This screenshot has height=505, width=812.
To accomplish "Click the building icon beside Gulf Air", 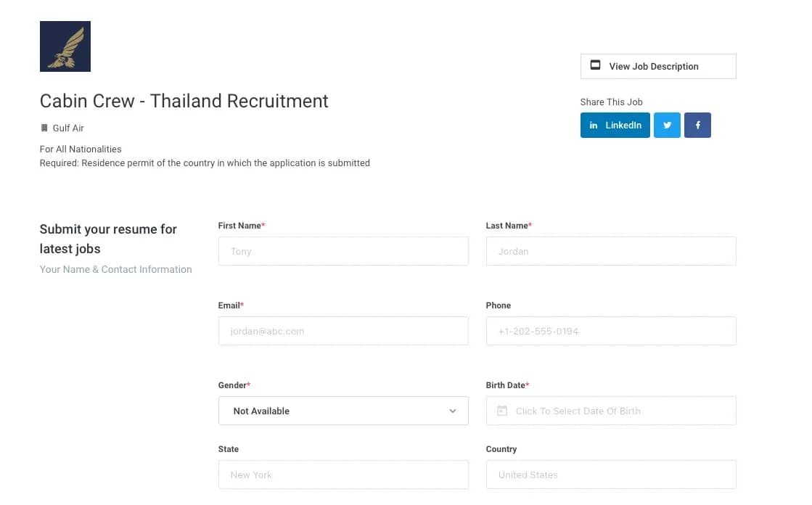I will 44,128.
